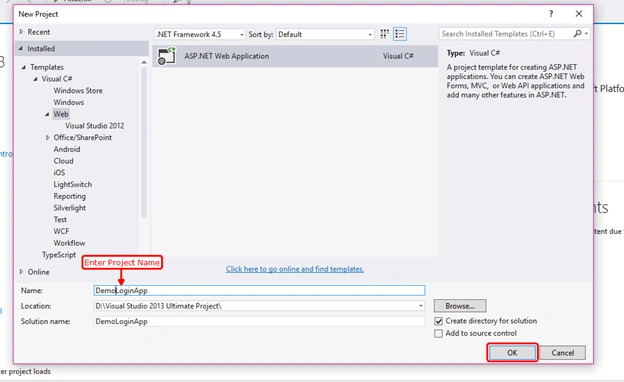Select the WCF template category
Screen dimensions: 624x382
[x=61, y=231]
